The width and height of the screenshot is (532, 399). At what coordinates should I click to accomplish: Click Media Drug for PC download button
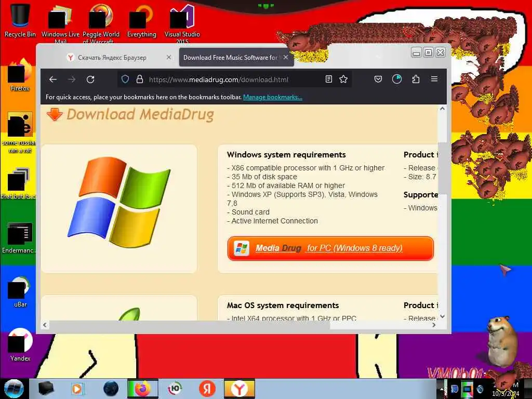[330, 248]
